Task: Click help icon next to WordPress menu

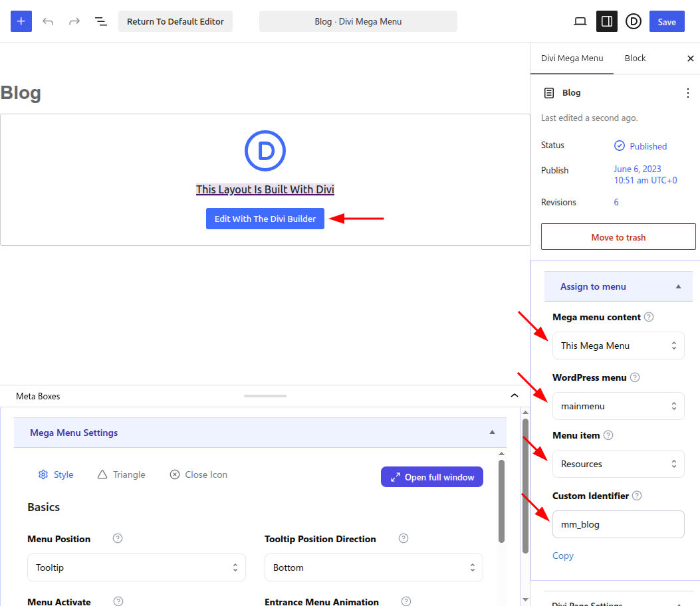Action: click(634, 377)
